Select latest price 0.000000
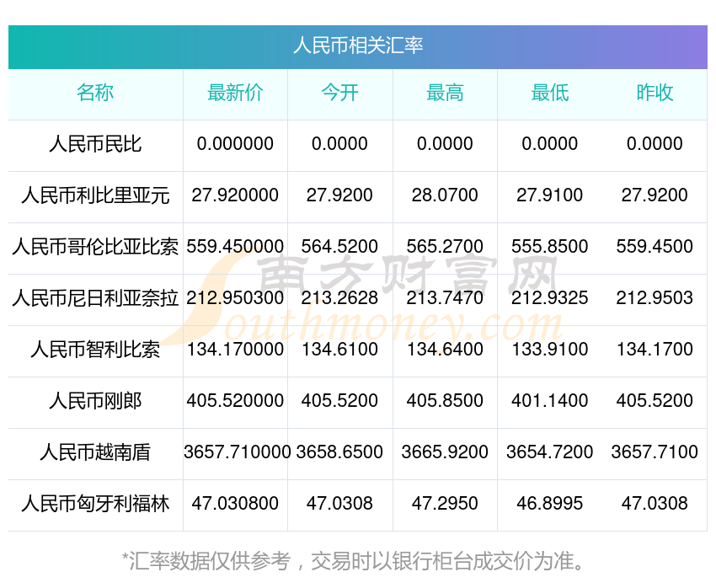Image resolution: width=716 pixels, height=588 pixels. coord(235,144)
